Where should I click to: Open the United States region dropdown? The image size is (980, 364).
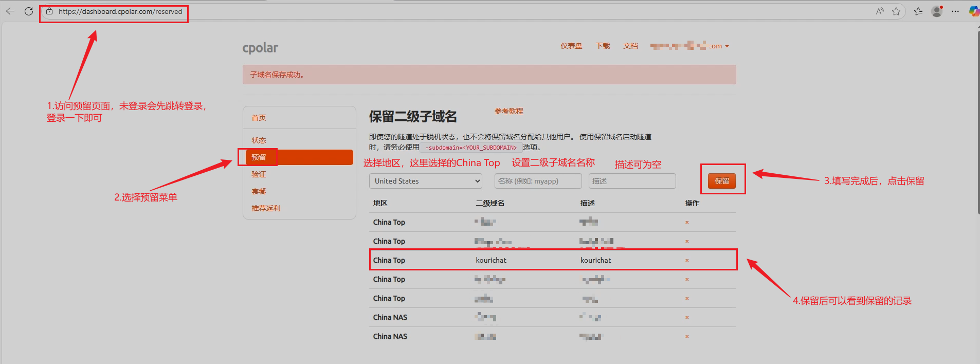(426, 181)
